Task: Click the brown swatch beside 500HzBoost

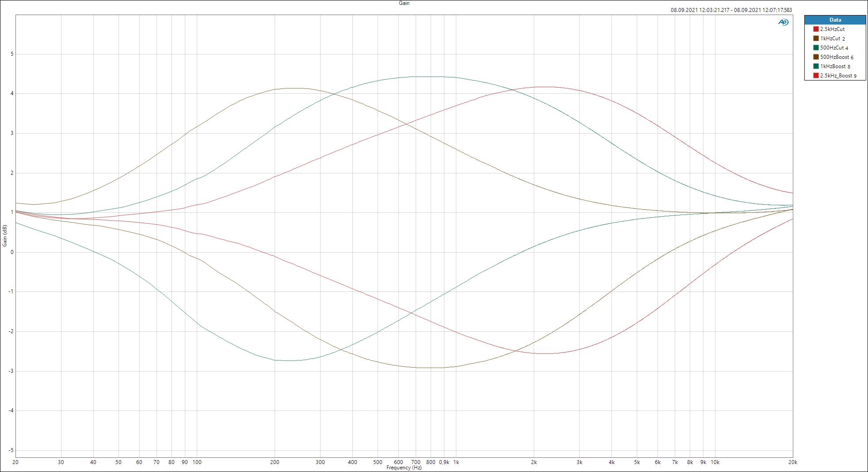Action: click(816, 57)
